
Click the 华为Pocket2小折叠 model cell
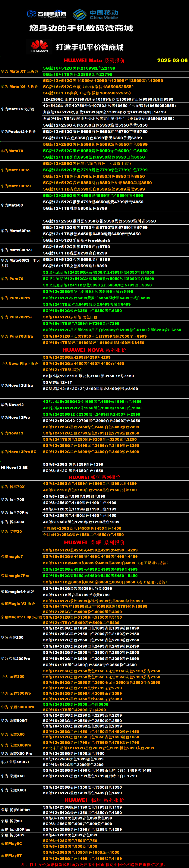tap(21, 131)
